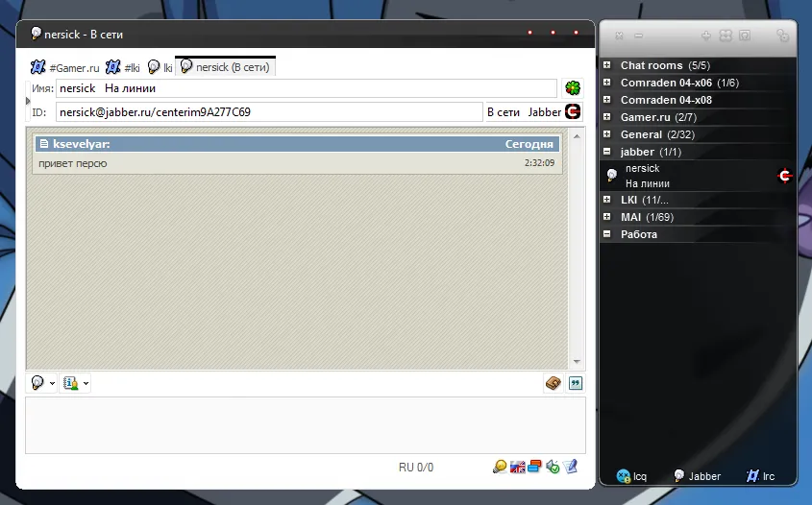Click the red Jabber client icon by ID
Screen dimensions: 812x505
tap(573, 112)
